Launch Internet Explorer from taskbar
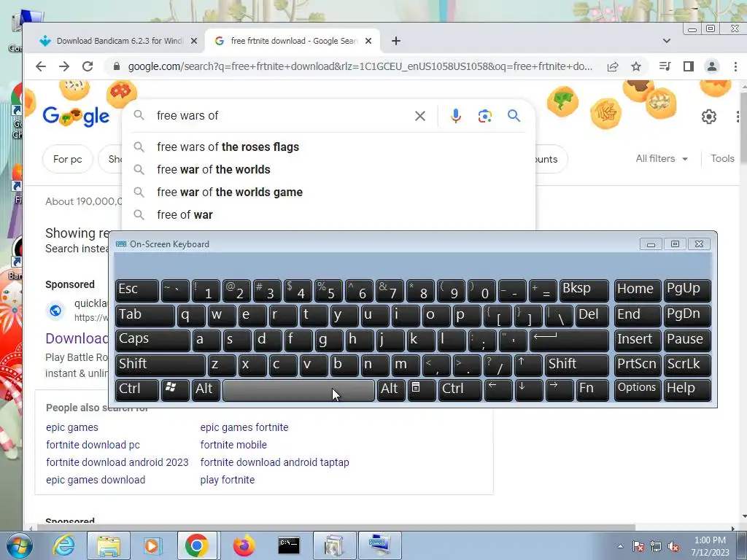Viewport: 747px width, 560px height. (x=63, y=545)
